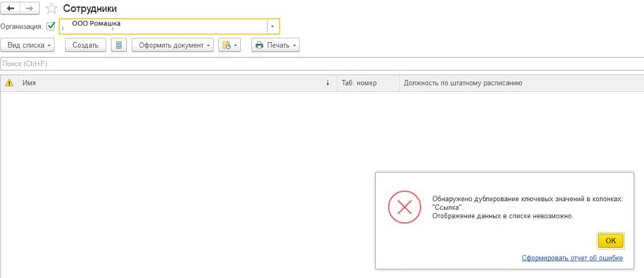644x278 pixels.
Task: Click Должность по штатному расписанию column header
Action: point(521,83)
